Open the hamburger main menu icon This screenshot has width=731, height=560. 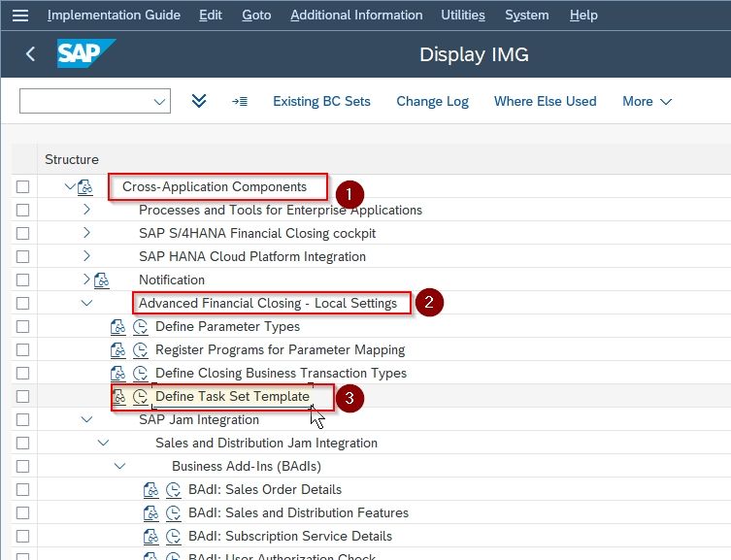[x=20, y=16]
